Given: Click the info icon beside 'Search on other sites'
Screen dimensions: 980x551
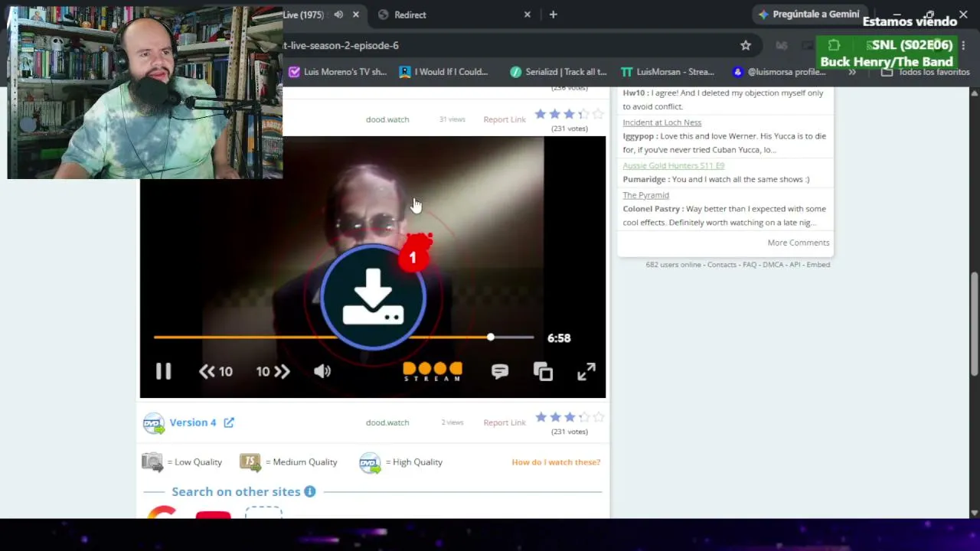Looking at the screenshot, I should pyautogui.click(x=309, y=491).
